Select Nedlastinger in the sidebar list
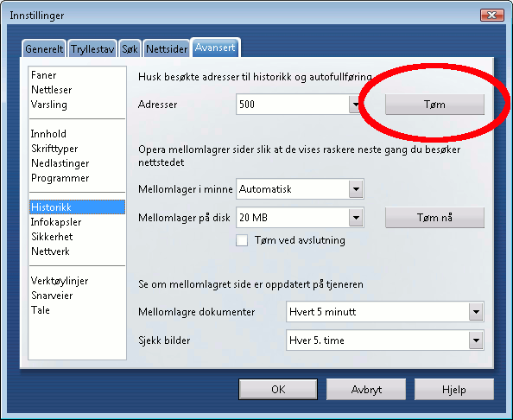The image size is (513, 420). pyautogui.click(x=60, y=163)
